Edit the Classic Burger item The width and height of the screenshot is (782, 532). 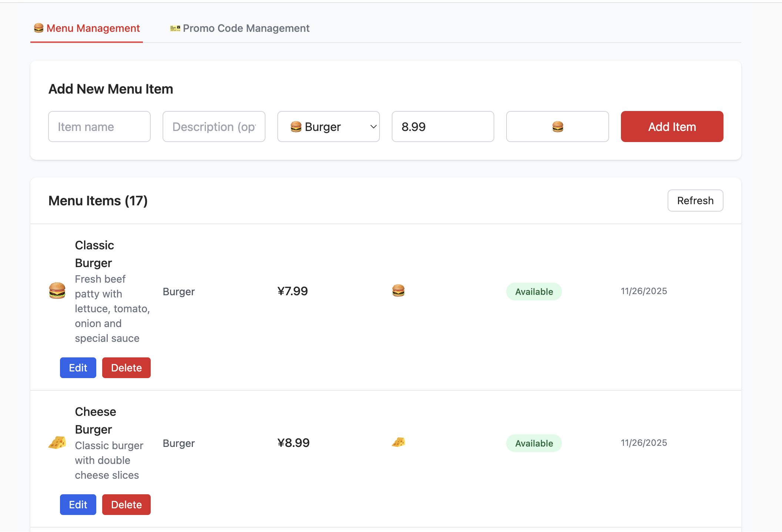[78, 368]
